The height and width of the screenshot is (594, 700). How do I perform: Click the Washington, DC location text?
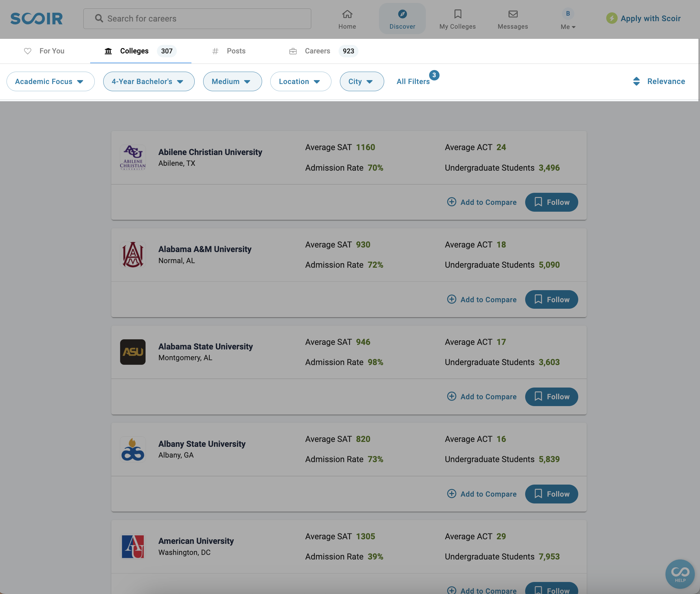coord(184,552)
